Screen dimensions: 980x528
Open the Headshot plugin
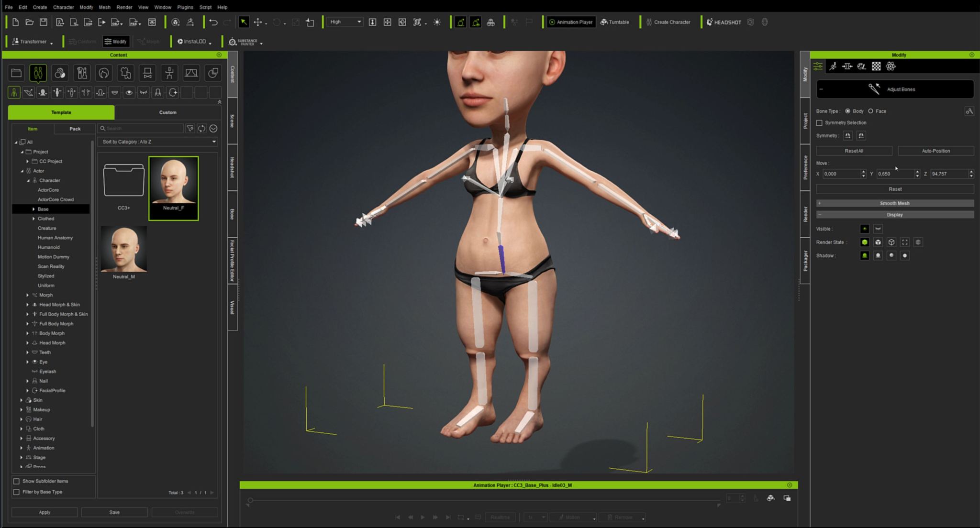[x=724, y=22]
